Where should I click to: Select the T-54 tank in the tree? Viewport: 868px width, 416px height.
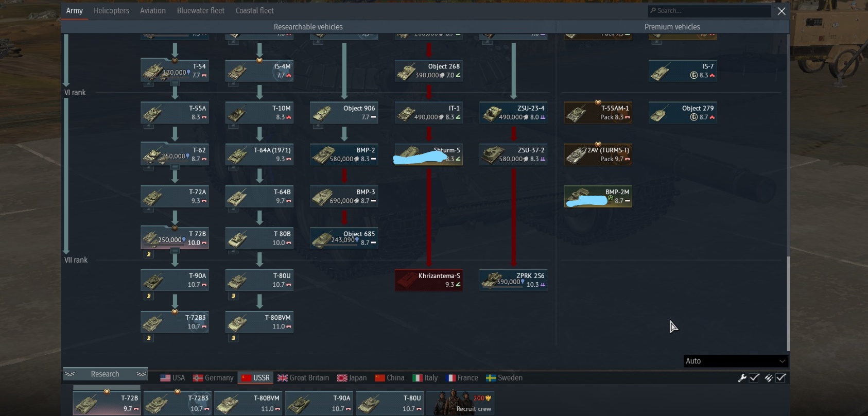[175, 71]
